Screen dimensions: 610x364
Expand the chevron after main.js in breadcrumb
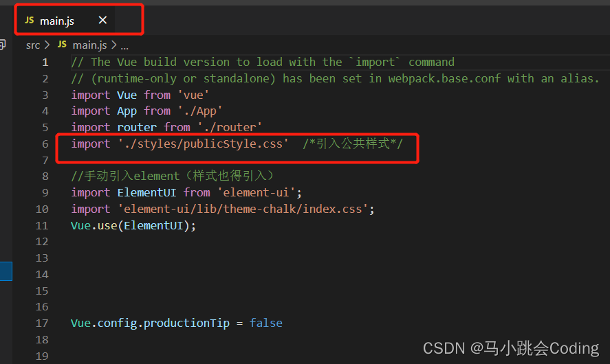(x=113, y=45)
